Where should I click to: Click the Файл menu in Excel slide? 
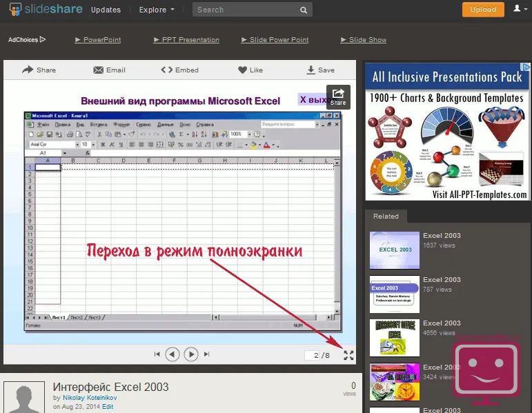(x=43, y=124)
